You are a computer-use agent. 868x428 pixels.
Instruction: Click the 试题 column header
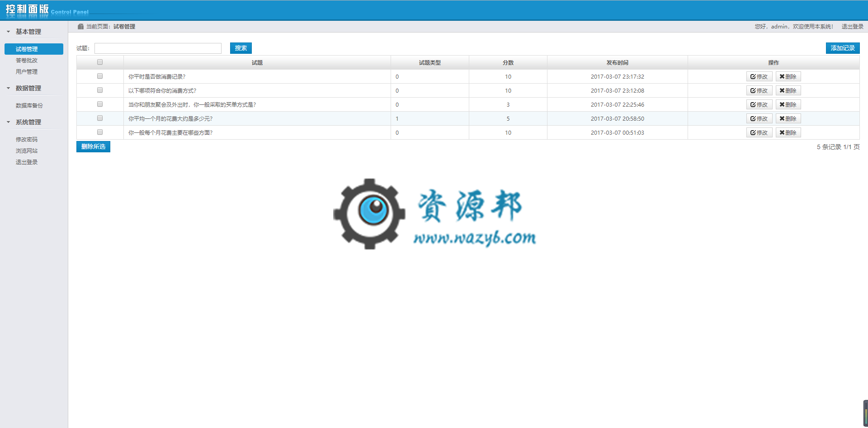[x=257, y=63]
